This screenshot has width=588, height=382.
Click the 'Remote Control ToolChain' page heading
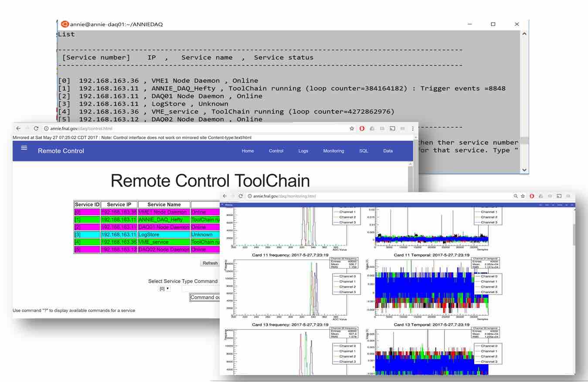pyautogui.click(x=210, y=180)
